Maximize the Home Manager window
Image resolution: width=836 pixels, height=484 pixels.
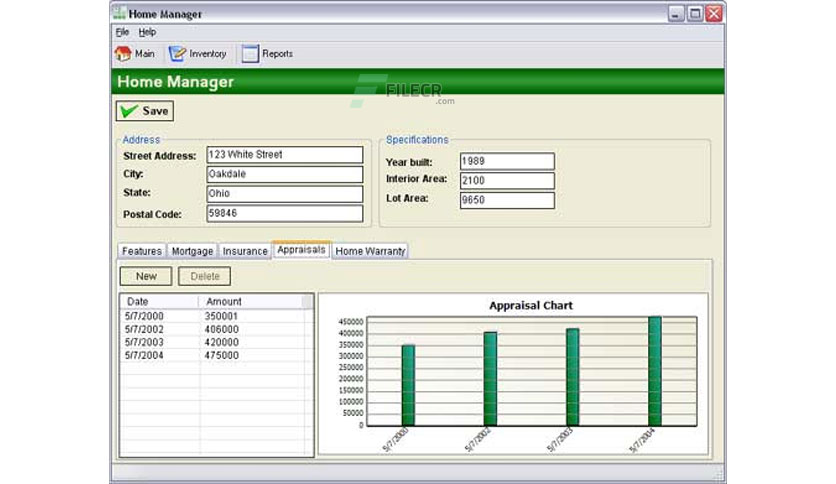tap(695, 13)
